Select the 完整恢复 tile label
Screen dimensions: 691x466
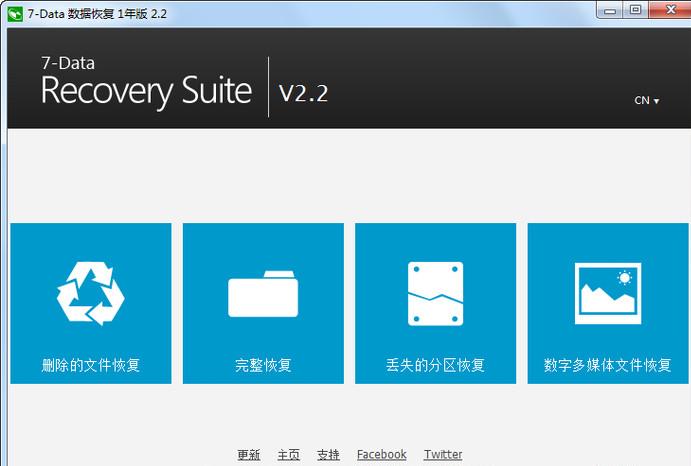point(263,365)
